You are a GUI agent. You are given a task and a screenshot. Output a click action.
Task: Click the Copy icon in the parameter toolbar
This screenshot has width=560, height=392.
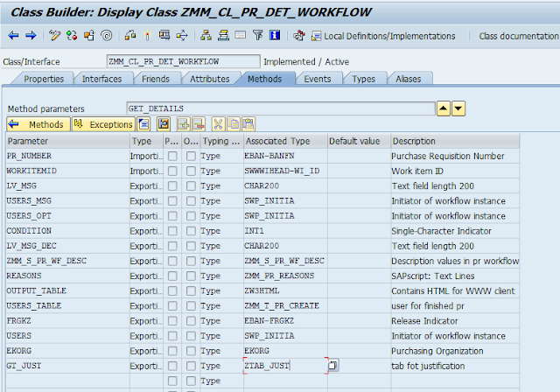coord(234,124)
